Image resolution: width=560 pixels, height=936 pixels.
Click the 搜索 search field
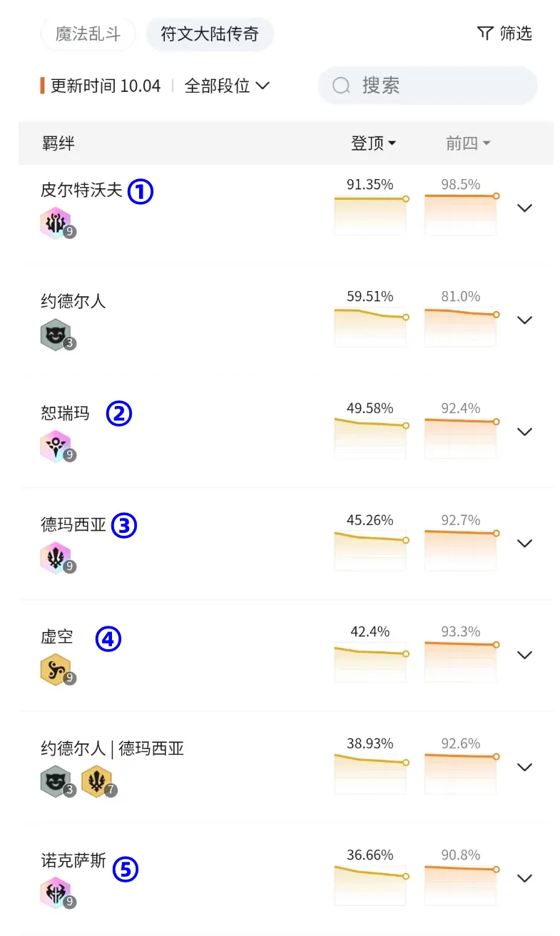click(x=428, y=86)
